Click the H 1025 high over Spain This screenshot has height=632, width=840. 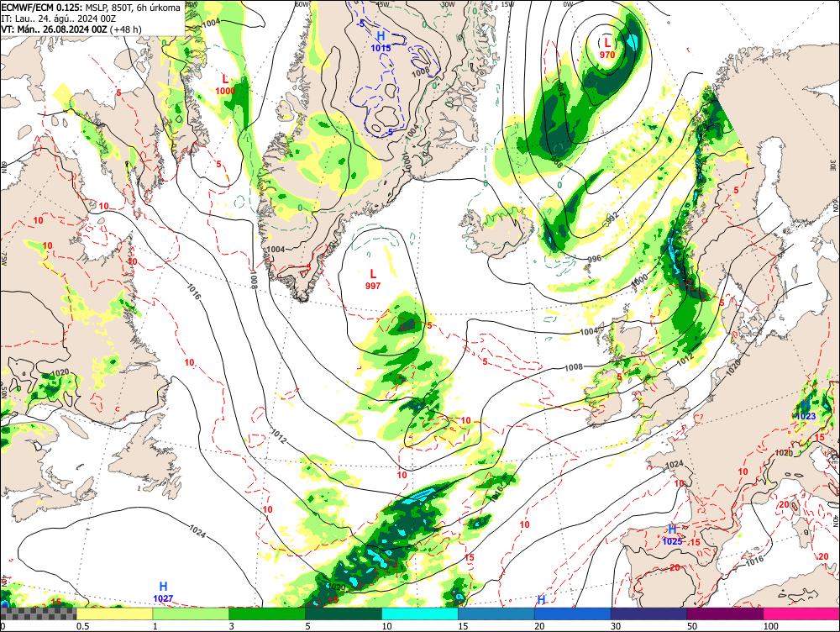(x=672, y=535)
